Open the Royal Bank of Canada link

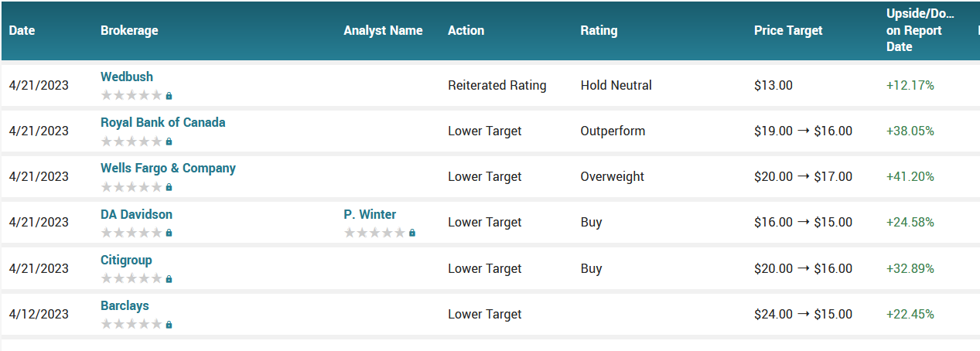coord(163,122)
